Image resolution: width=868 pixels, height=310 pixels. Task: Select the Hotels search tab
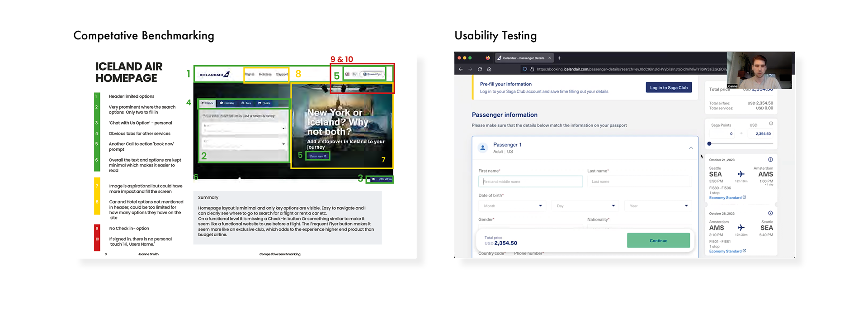tap(264, 103)
